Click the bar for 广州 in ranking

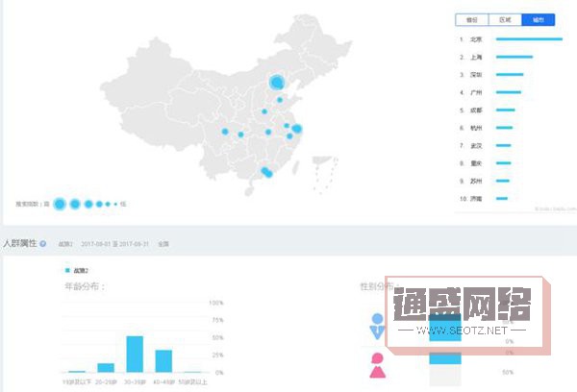pos(509,92)
